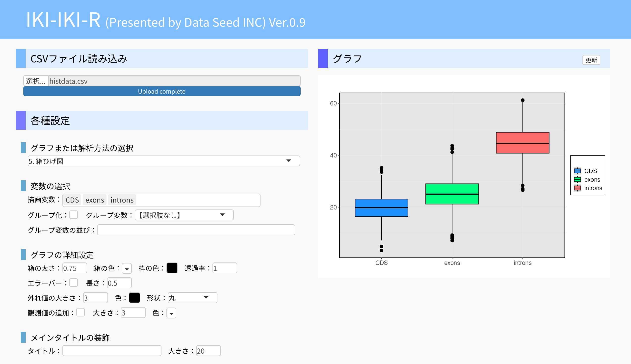
Task: Select the exons variable tag
Action: click(95, 200)
